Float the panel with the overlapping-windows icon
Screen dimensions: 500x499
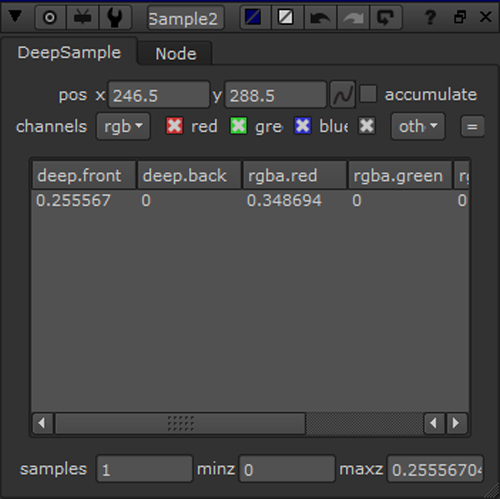click(x=460, y=17)
